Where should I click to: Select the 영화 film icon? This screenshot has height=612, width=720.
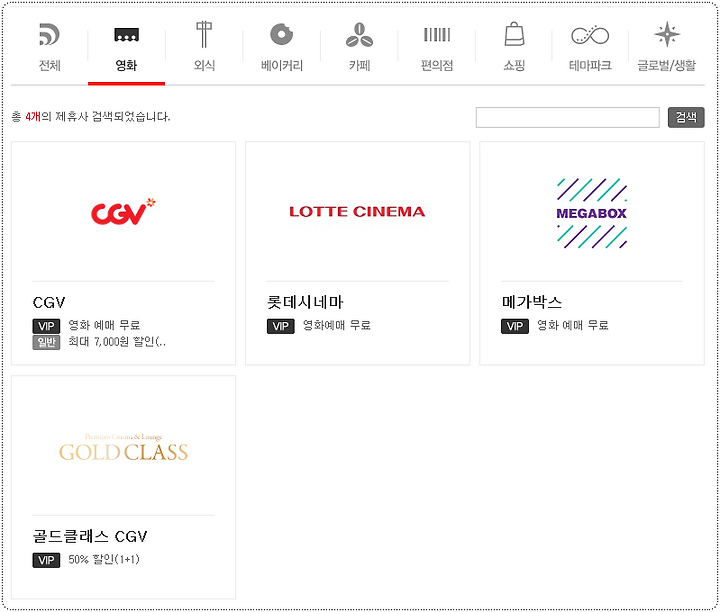tap(126, 34)
